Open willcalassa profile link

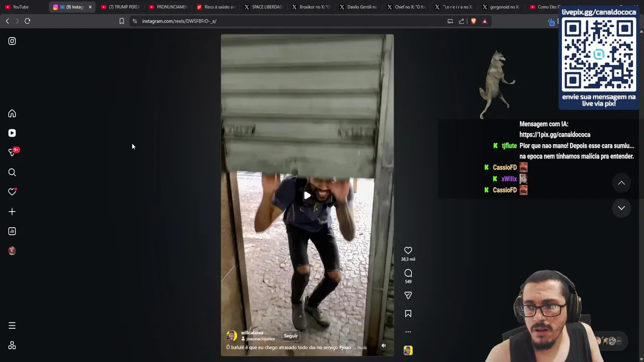[252, 333]
